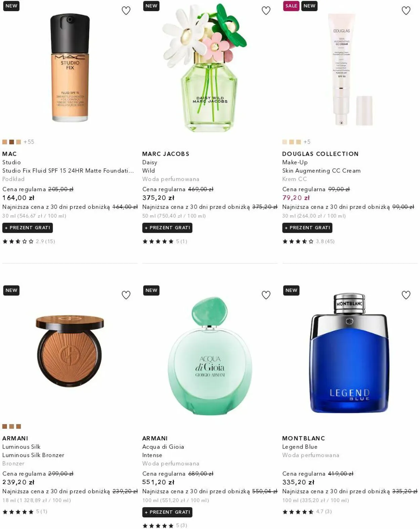Favorite the Marc Jacobs Daisy Wild perfume
The width and height of the screenshot is (420, 529).
coord(266,11)
